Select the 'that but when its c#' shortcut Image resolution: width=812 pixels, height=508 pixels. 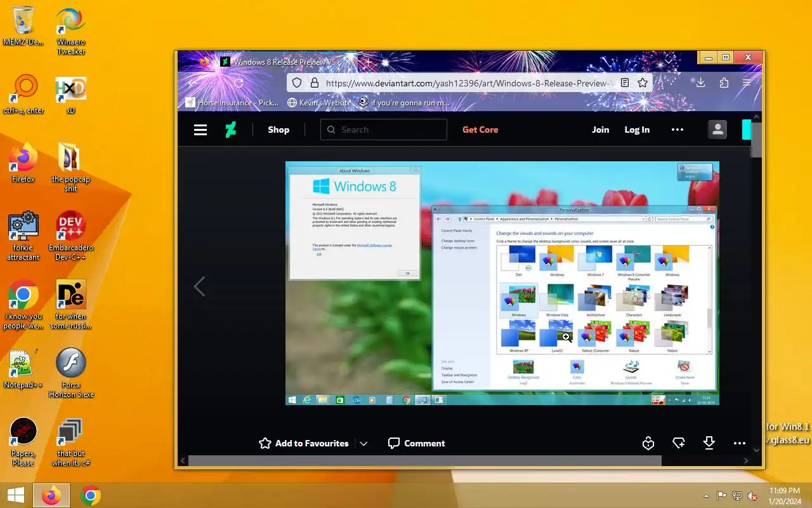71,442
